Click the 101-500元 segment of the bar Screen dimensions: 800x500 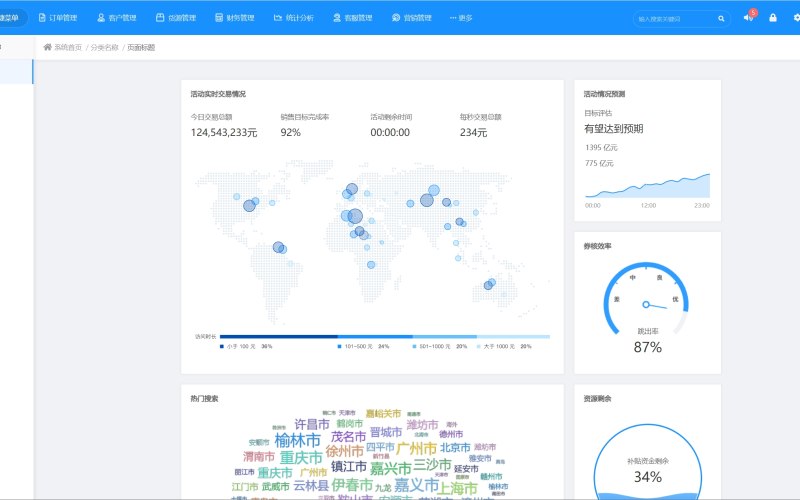pos(375,337)
